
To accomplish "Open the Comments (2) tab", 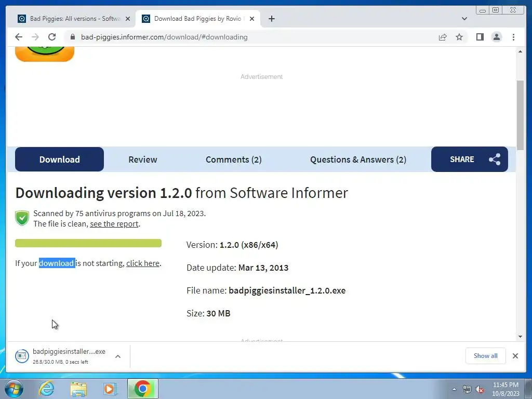I will [x=233, y=159].
